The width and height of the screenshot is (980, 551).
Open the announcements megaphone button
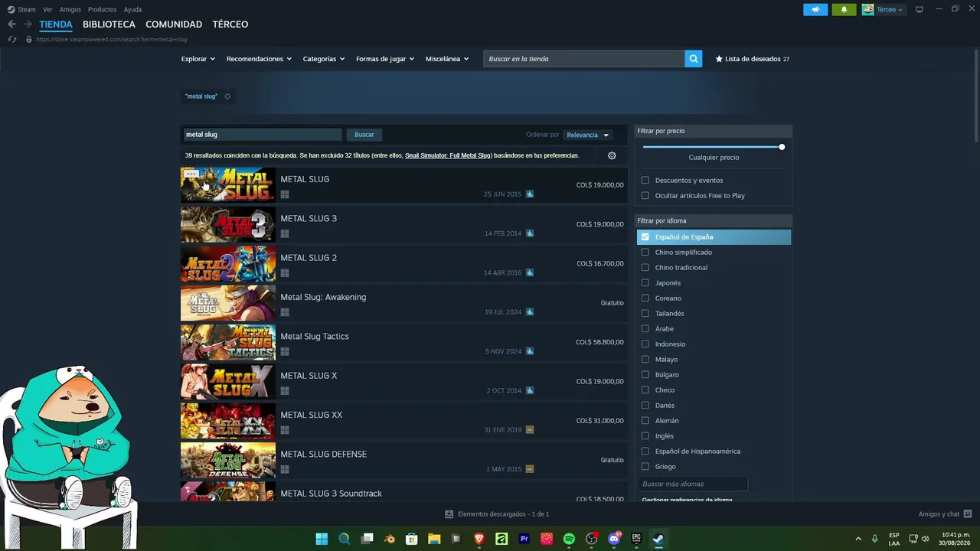[815, 9]
